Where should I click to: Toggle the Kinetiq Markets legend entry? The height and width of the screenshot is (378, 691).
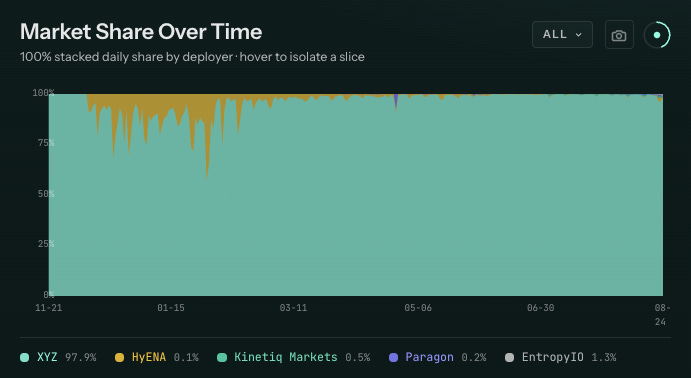[x=293, y=357]
